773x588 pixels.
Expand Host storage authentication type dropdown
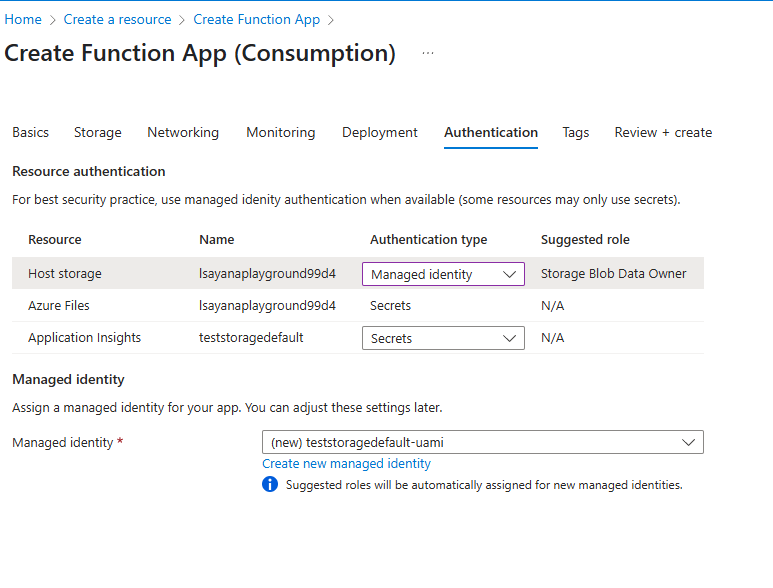point(442,274)
